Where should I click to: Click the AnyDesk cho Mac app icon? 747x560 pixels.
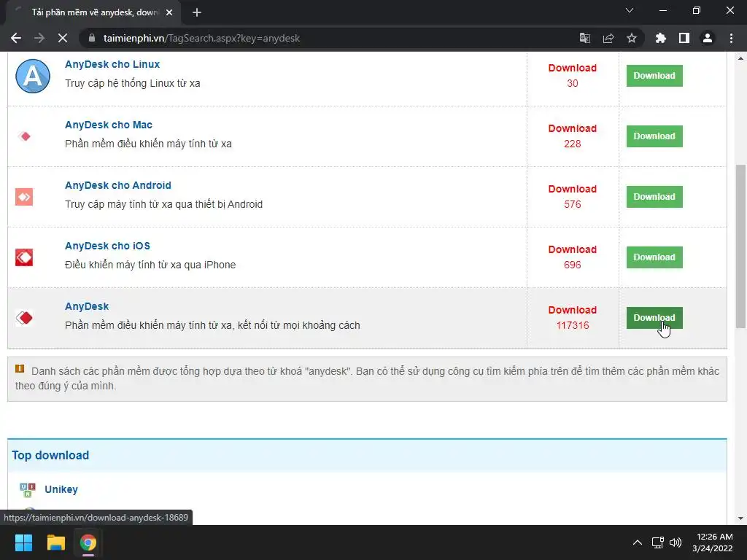(x=24, y=136)
